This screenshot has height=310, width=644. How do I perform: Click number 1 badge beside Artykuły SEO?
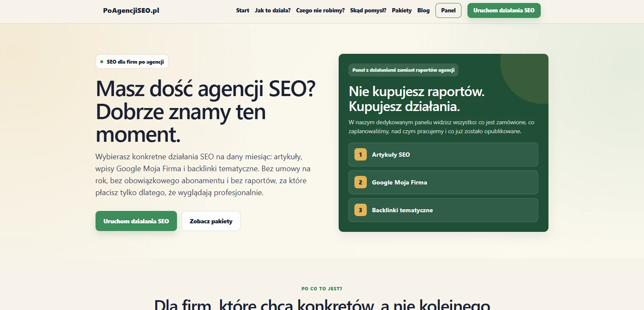tap(360, 155)
